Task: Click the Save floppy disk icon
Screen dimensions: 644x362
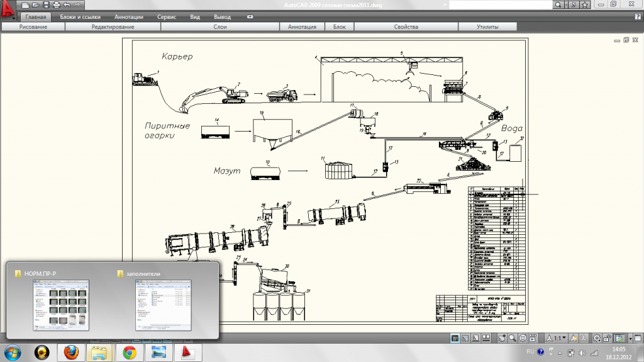Action: 46,5
